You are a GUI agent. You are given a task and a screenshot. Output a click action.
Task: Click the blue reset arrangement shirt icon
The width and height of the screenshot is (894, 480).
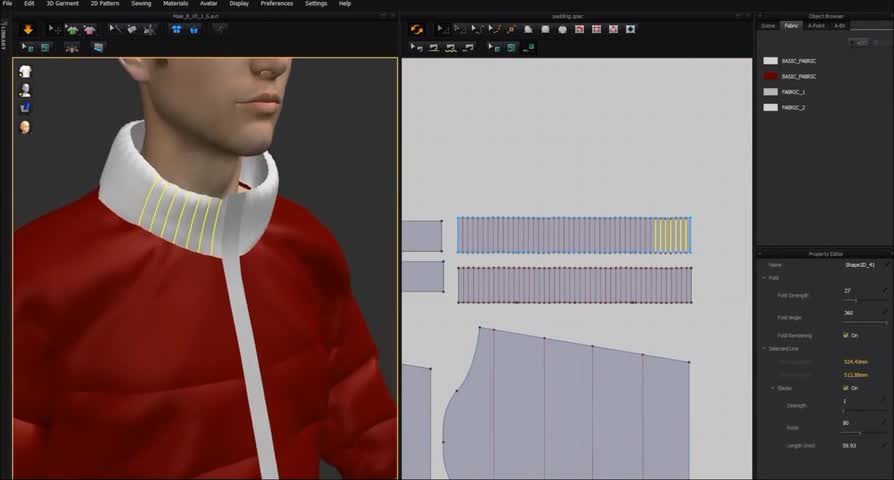[176, 29]
